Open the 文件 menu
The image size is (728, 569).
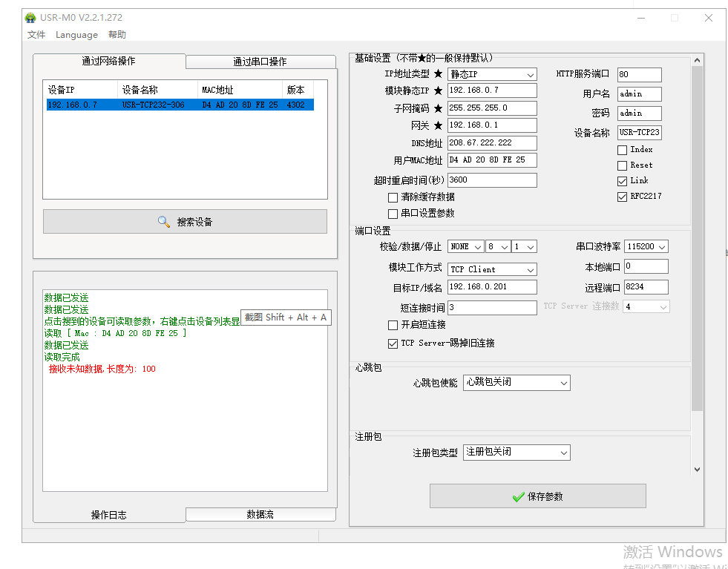[36, 35]
